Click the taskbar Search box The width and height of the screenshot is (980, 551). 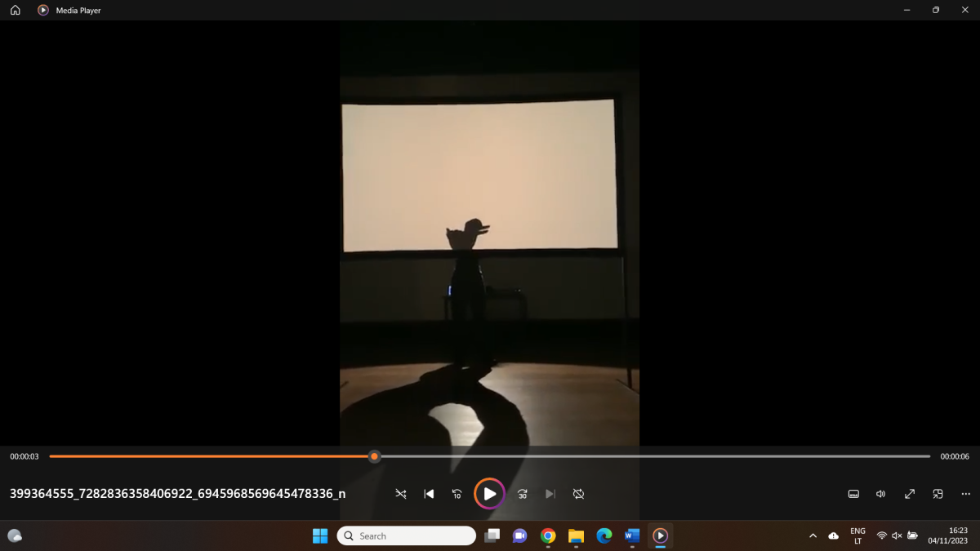[x=407, y=535]
